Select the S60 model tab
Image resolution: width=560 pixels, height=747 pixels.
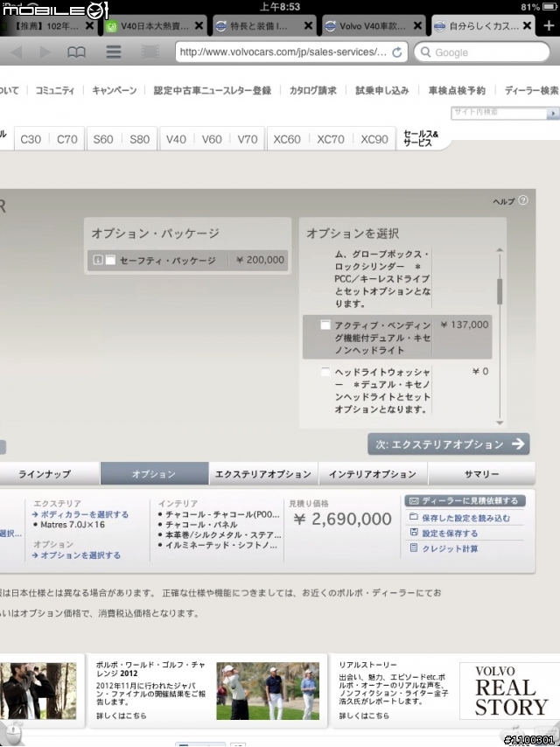tap(103, 139)
